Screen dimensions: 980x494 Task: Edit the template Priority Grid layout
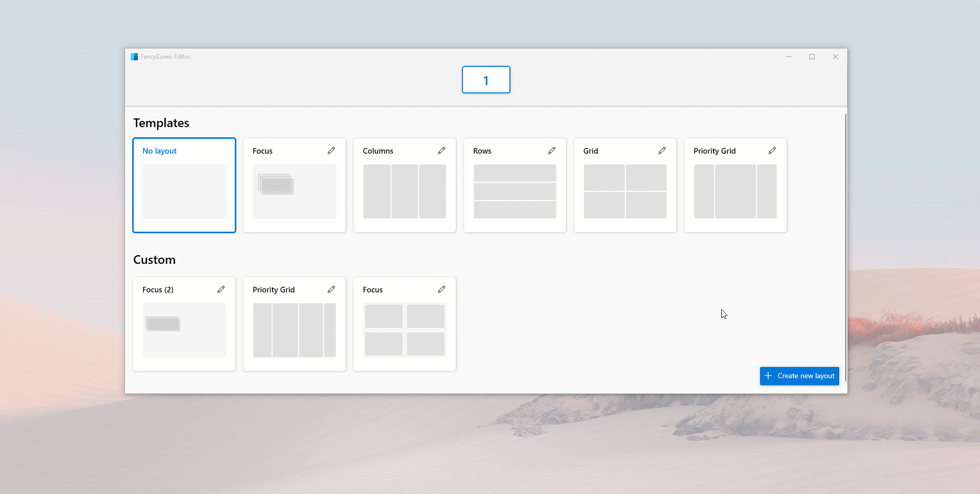point(772,151)
